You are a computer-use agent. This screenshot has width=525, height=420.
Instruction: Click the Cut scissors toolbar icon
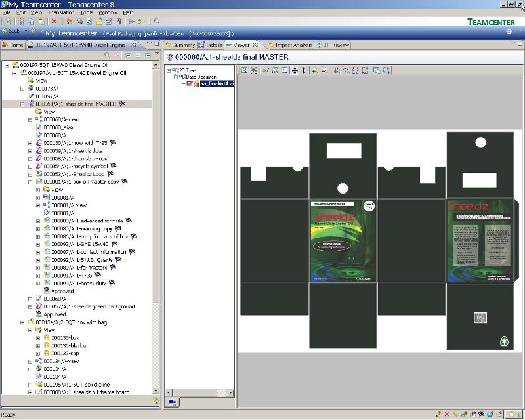[x=22, y=22]
